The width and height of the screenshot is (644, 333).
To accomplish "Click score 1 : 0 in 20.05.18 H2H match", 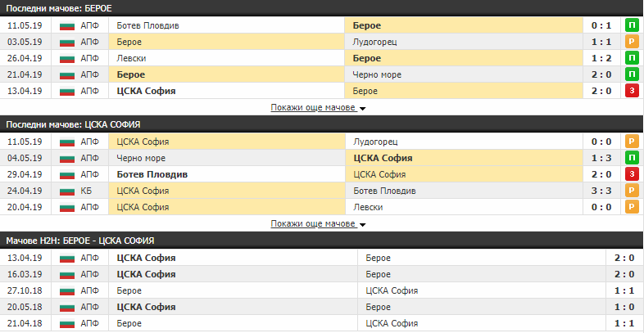I will click(x=623, y=307).
